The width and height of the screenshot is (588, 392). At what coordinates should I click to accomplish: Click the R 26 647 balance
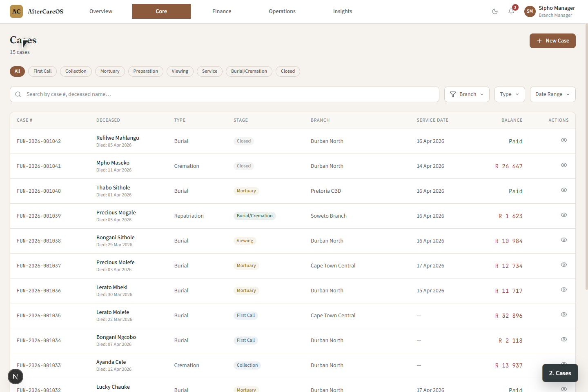[x=509, y=166]
